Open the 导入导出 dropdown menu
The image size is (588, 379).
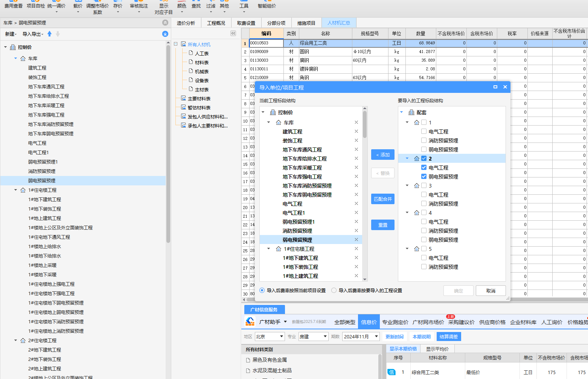(32, 34)
